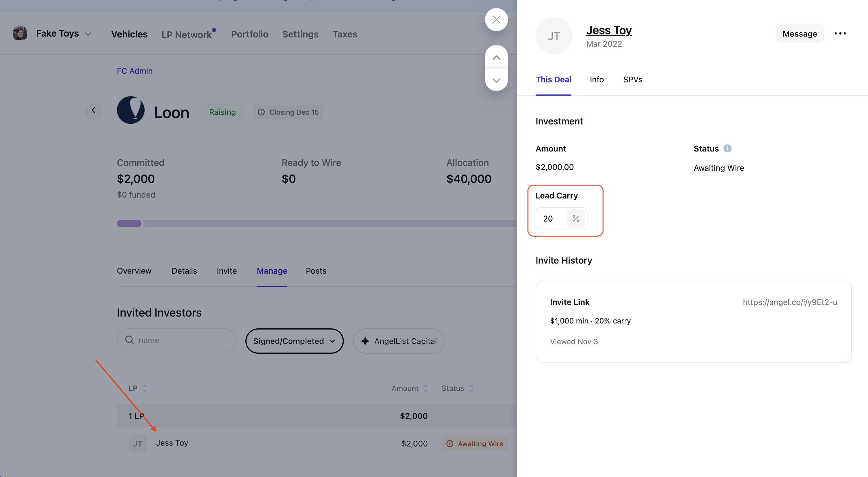Click the $2,000.00 investment amount
Screen dimensions: 868x477
click(x=554, y=167)
